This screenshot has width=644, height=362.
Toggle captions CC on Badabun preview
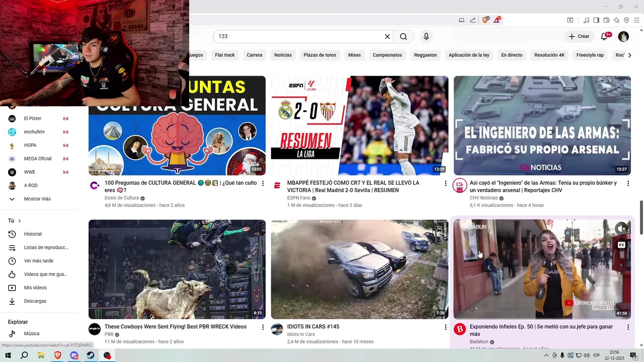[621, 245]
